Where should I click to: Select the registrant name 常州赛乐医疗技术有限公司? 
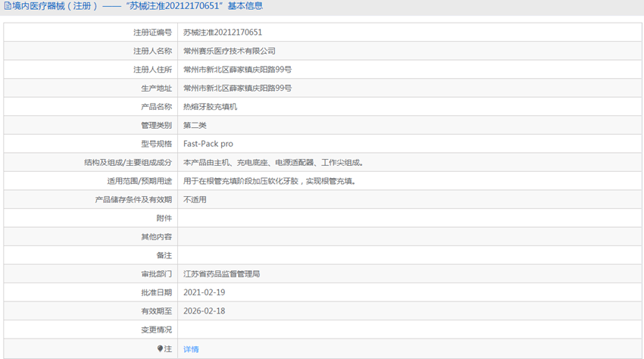click(x=229, y=51)
